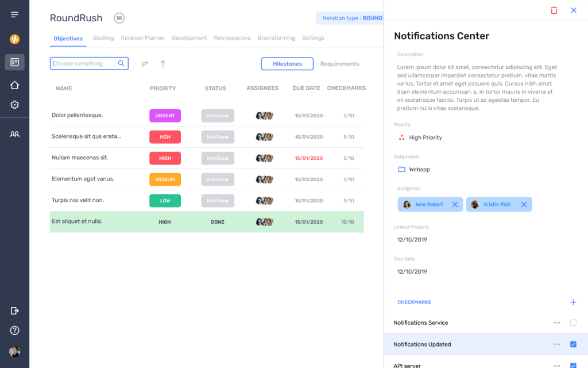Add a checkmark with plus icon
Image resolution: width=588 pixels, height=368 pixels.
(572, 302)
